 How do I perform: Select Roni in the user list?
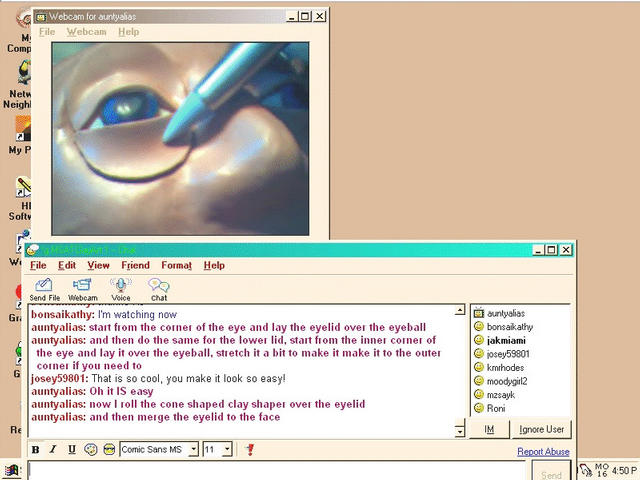(496, 408)
